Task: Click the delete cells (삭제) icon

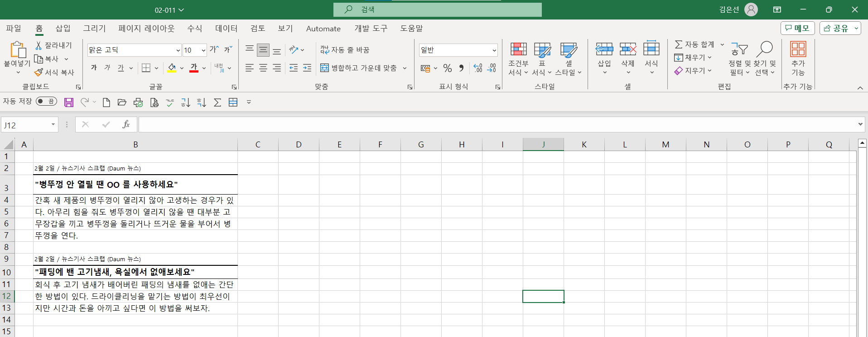Action: [628, 49]
